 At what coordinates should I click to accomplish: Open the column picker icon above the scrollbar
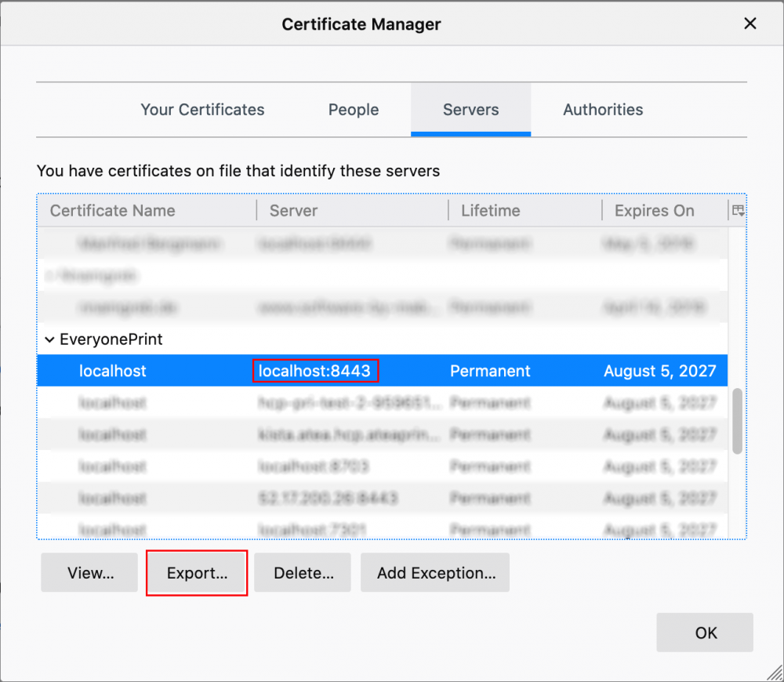(x=738, y=210)
